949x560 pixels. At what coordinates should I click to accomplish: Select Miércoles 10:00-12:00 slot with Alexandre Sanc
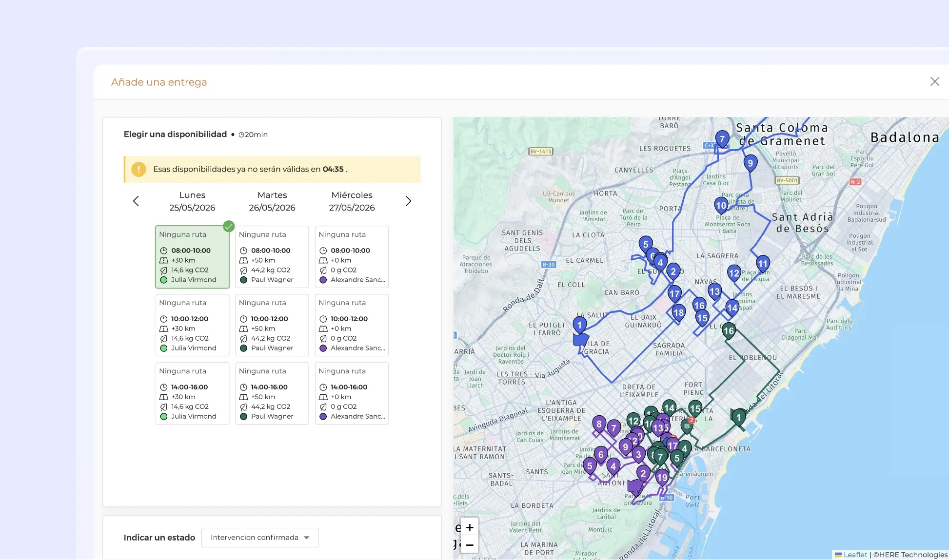pos(352,325)
